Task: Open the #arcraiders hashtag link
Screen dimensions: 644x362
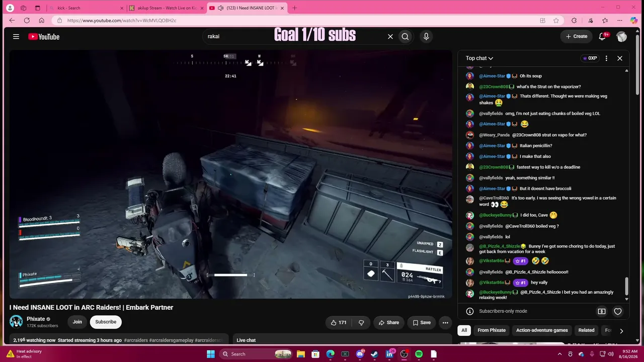Action: 136,340
